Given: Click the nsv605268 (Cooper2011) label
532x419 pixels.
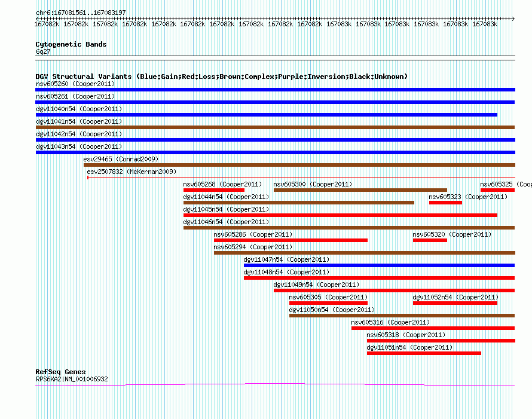Looking at the screenshot, I should (x=222, y=184).
